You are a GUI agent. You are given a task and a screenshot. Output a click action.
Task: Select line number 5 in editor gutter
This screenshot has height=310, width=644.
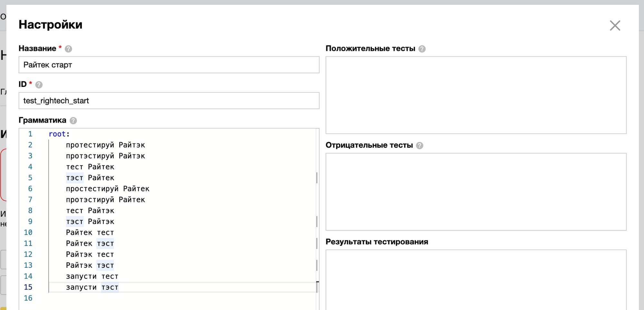30,178
